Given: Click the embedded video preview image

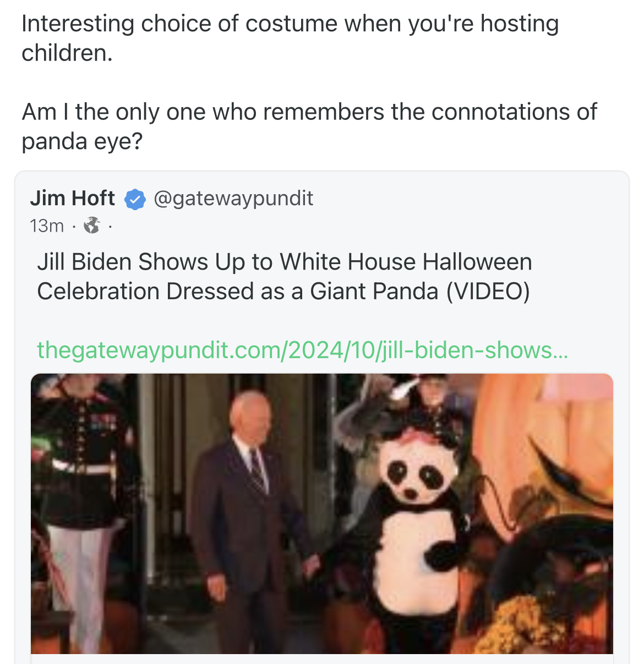Looking at the screenshot, I should 322,517.
